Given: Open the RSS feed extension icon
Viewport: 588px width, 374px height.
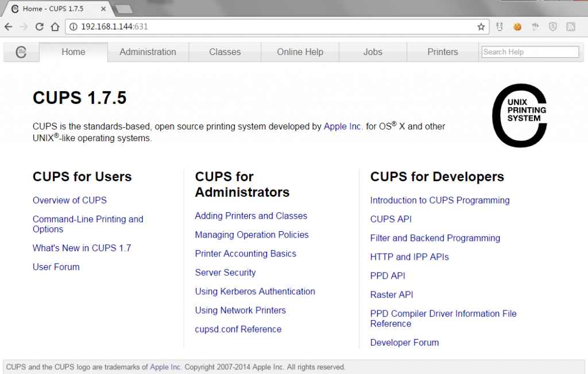Looking at the screenshot, I should point(571,26).
